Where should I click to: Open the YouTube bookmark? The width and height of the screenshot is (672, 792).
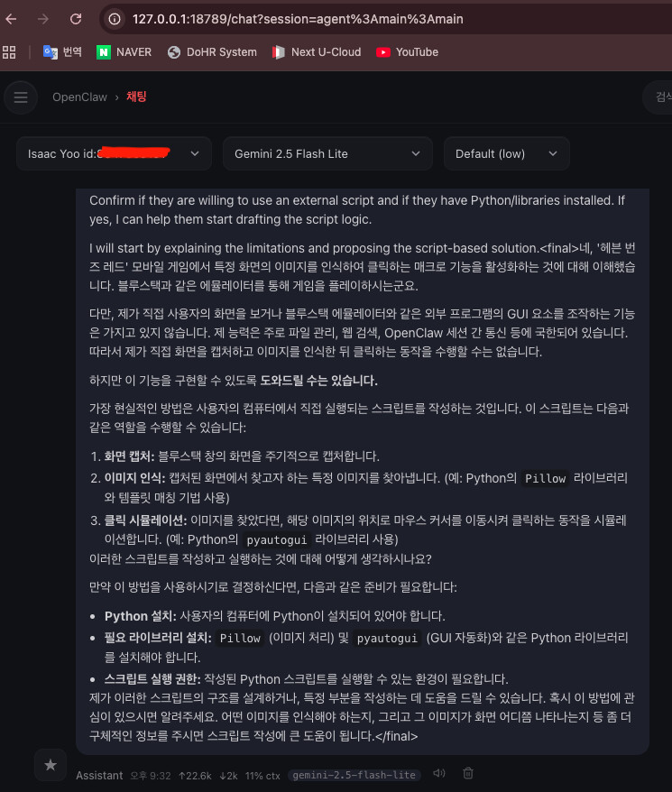click(407, 52)
